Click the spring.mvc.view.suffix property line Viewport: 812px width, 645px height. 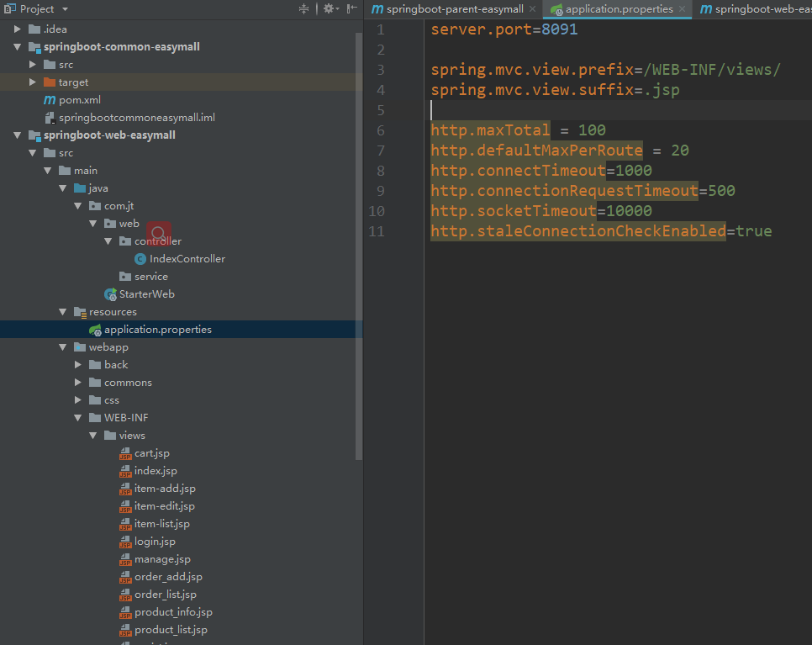[x=555, y=90]
